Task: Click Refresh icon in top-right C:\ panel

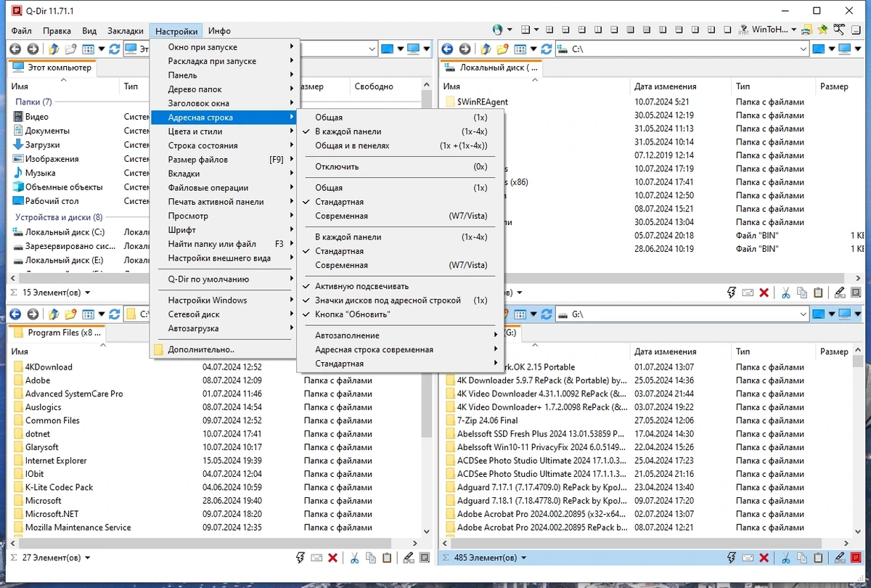Action: 546,49
